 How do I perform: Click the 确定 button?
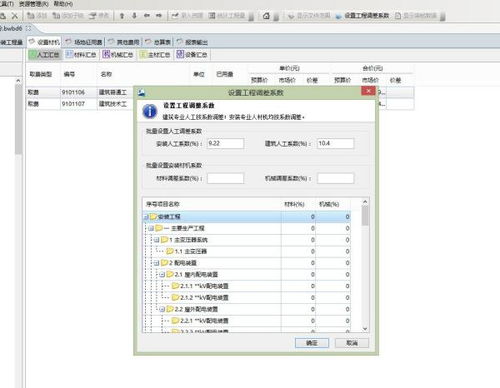(x=312, y=343)
